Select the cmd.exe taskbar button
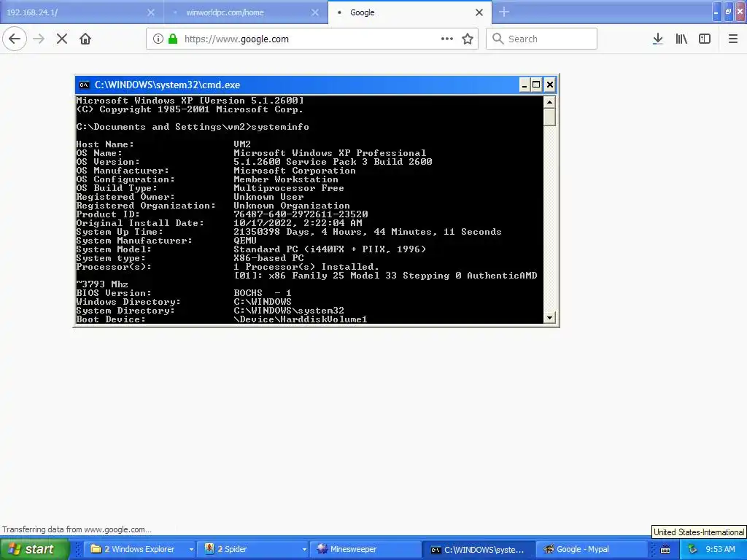The image size is (747, 560). 479,550
